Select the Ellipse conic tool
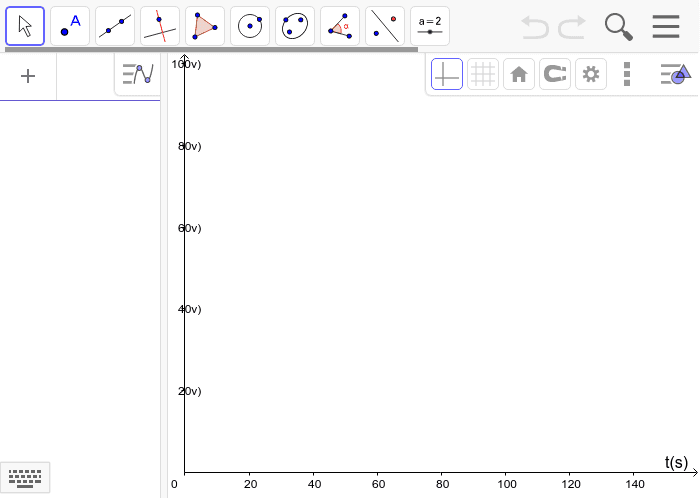This screenshot has width=700, height=500. (x=295, y=26)
